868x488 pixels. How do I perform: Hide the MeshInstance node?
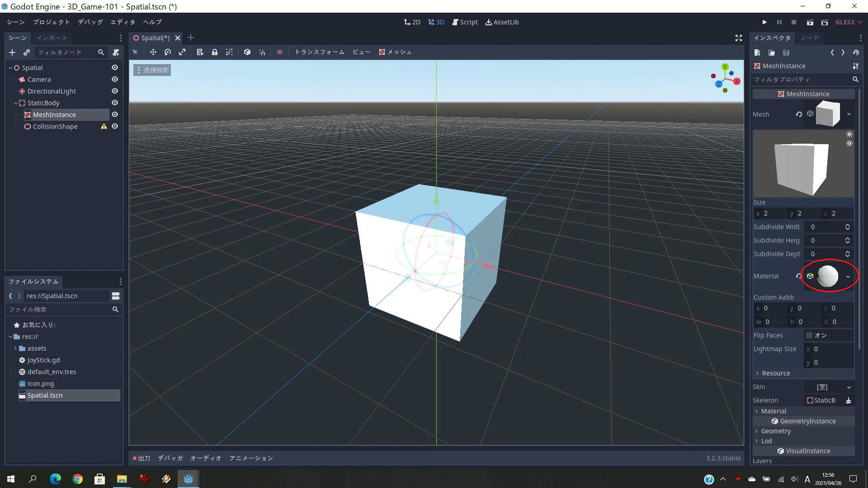[115, 114]
